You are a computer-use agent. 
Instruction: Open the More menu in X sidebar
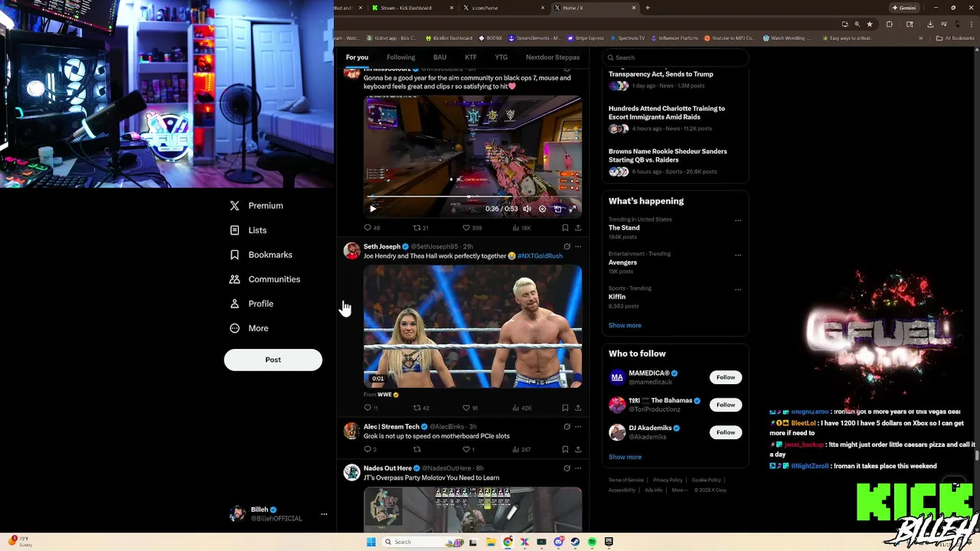249,328
